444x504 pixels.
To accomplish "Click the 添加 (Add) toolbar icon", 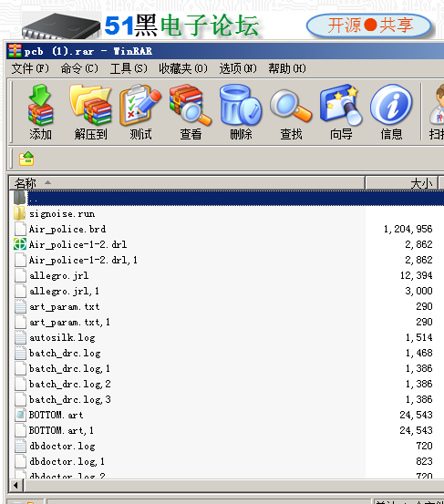I will tap(40, 112).
